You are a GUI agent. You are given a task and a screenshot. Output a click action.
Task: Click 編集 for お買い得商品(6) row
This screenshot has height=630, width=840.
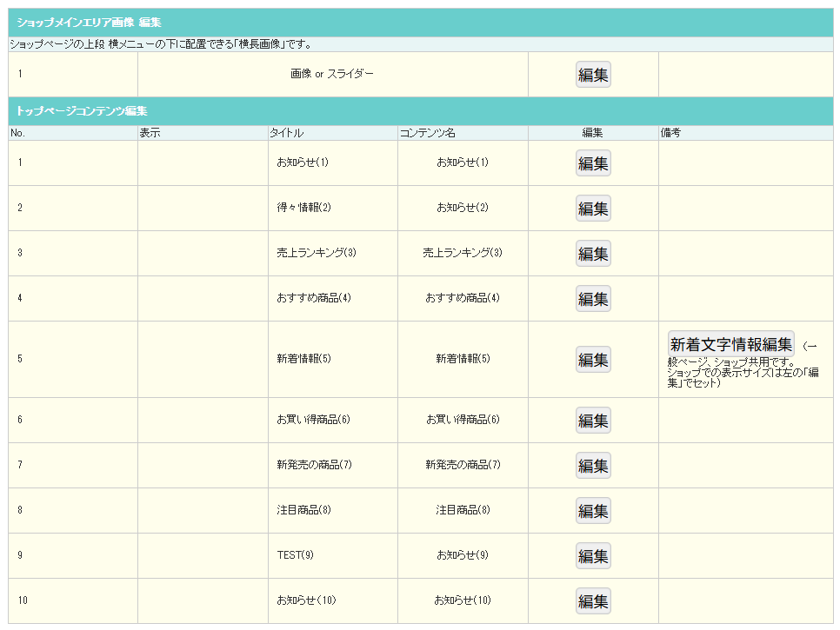[593, 421]
